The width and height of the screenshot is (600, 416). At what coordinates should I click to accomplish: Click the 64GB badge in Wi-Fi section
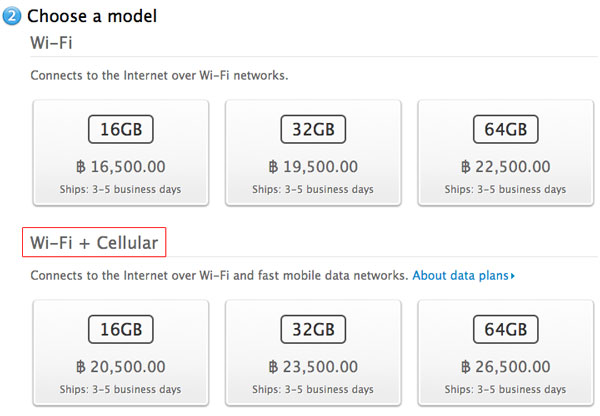[x=506, y=129]
